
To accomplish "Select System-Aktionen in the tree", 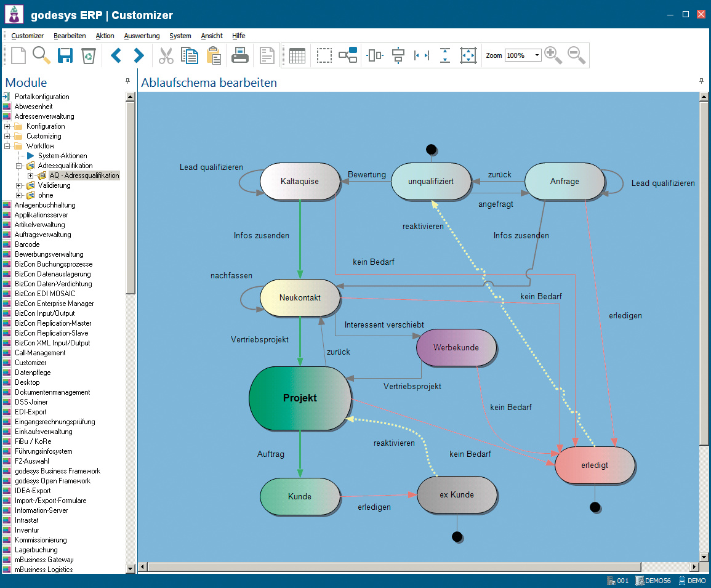I will (62, 156).
